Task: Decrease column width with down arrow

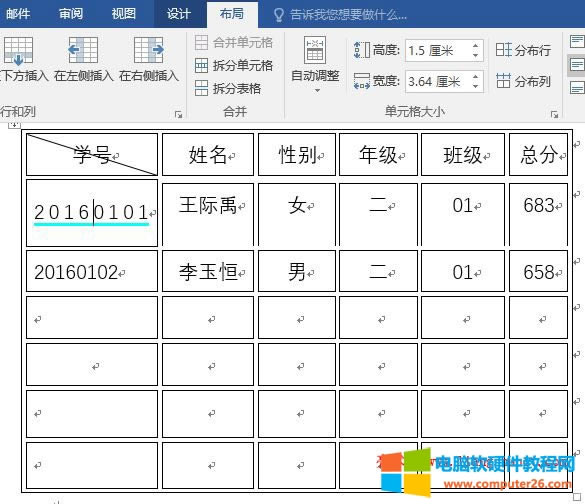Action: [475, 86]
